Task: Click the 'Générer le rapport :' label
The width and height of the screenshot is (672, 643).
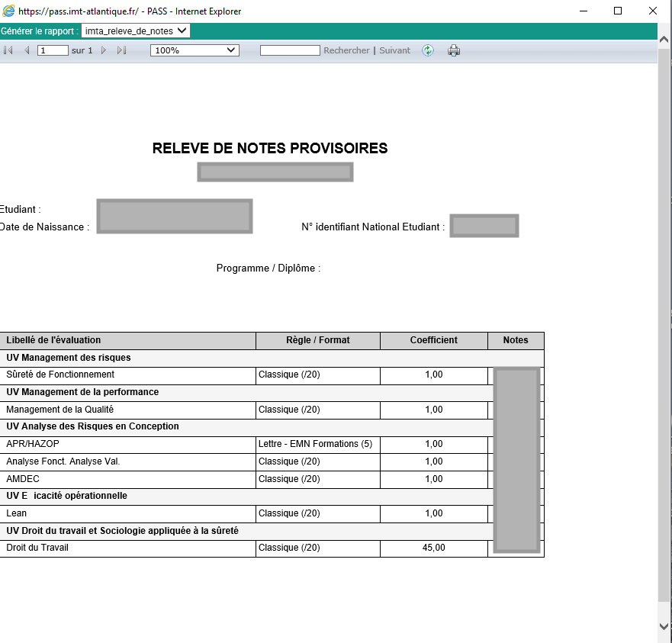Action: pyautogui.click(x=40, y=31)
